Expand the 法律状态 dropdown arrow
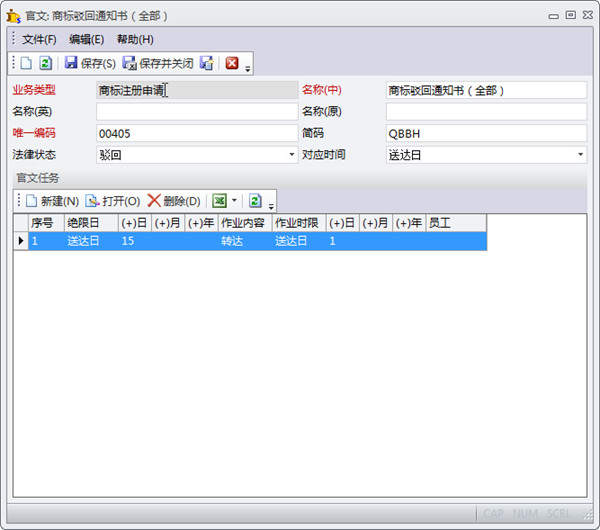Image resolution: width=600 pixels, height=530 pixels. pyautogui.click(x=292, y=155)
